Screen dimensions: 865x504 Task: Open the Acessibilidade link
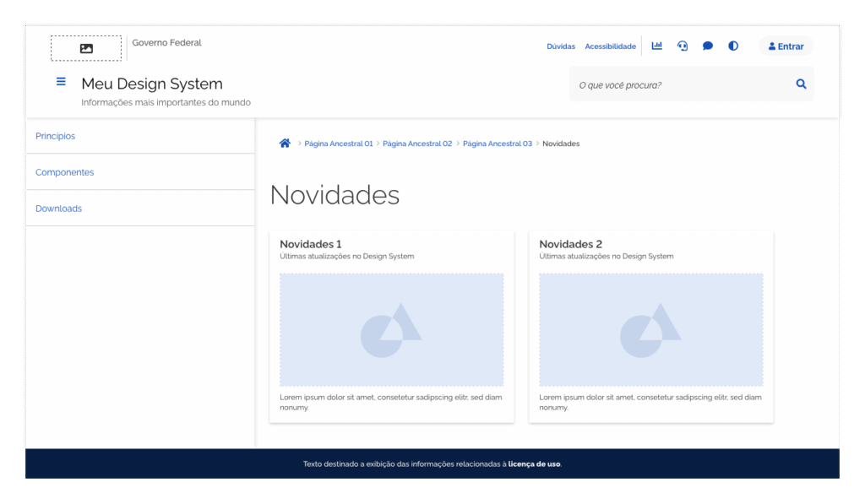(x=610, y=46)
